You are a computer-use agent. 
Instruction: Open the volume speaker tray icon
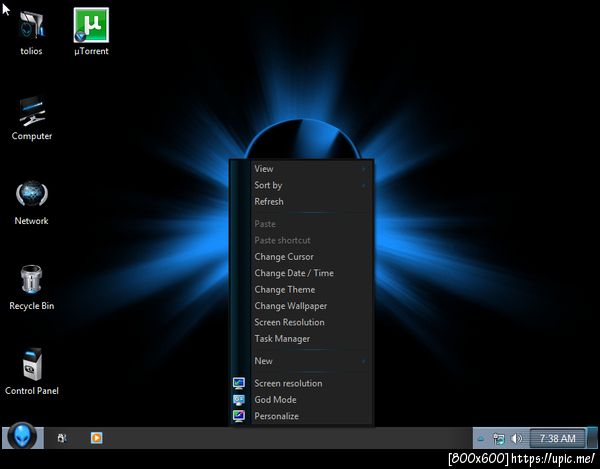pyautogui.click(x=517, y=438)
